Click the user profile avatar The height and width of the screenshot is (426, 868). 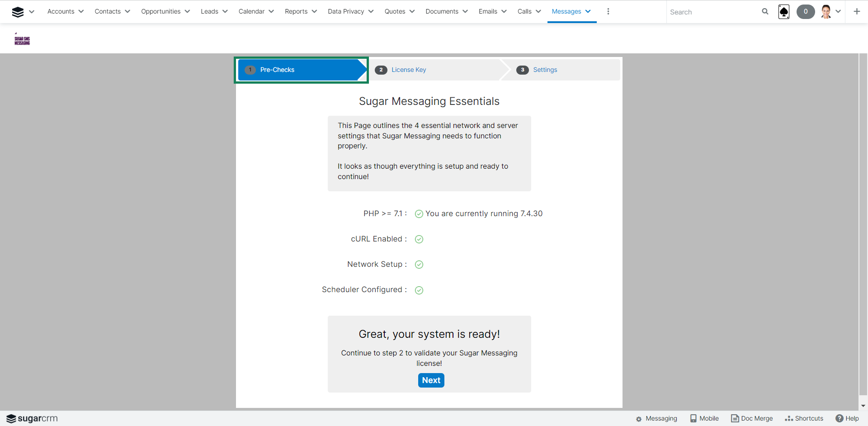826,12
